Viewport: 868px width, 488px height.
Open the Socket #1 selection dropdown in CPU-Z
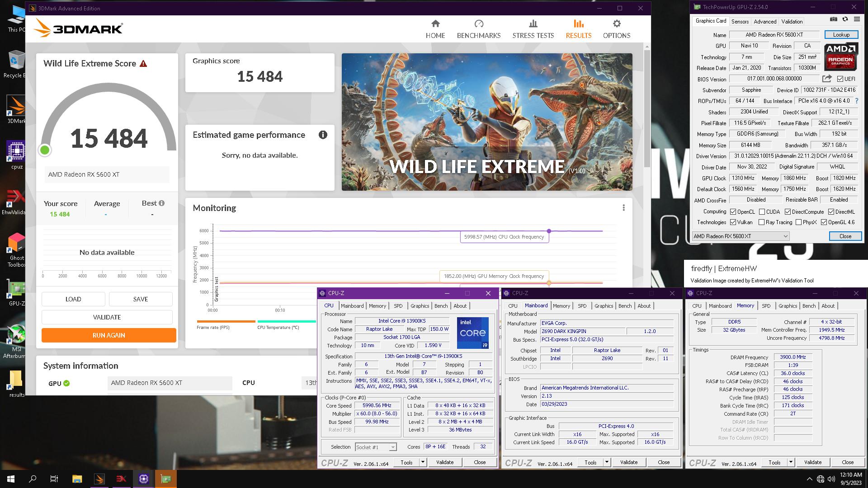pyautogui.click(x=376, y=447)
